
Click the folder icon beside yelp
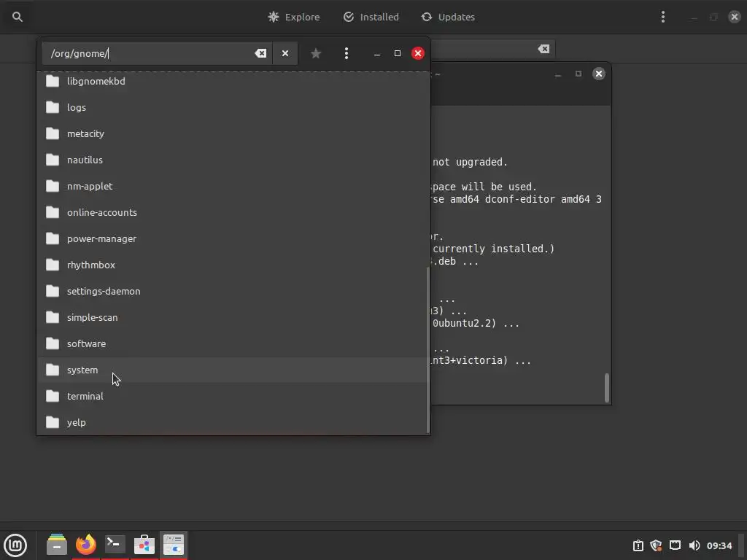pos(53,422)
